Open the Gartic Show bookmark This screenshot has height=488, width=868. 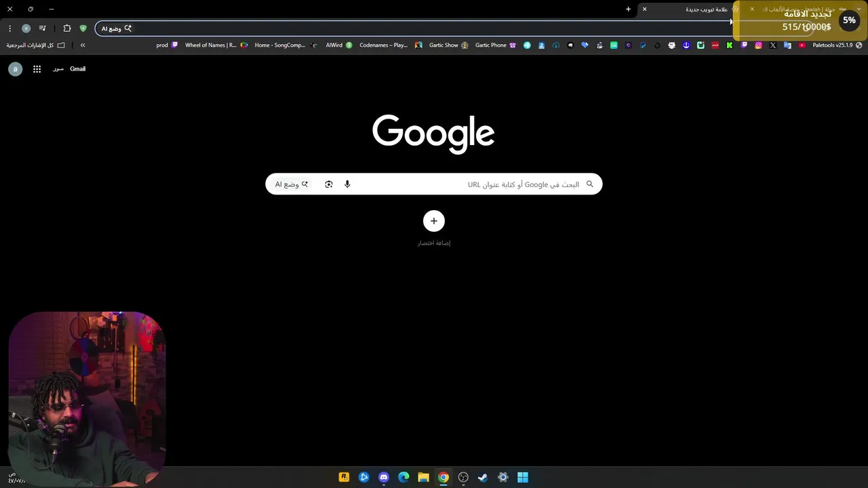point(448,45)
